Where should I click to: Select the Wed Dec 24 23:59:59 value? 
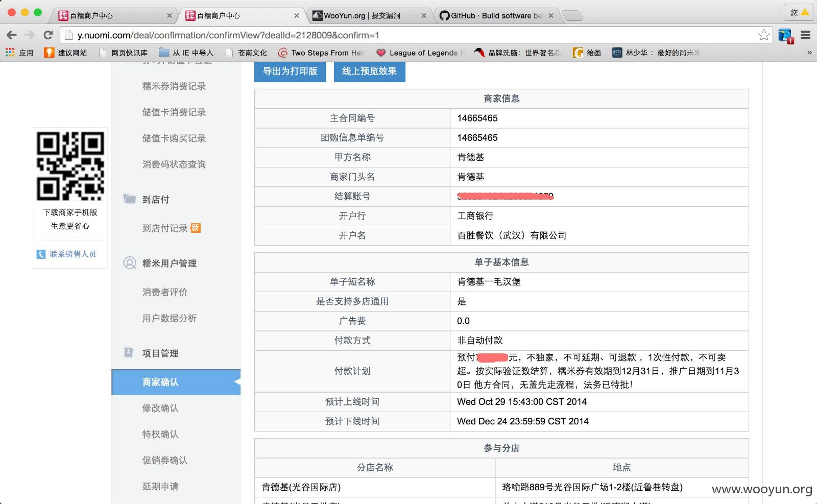click(523, 421)
